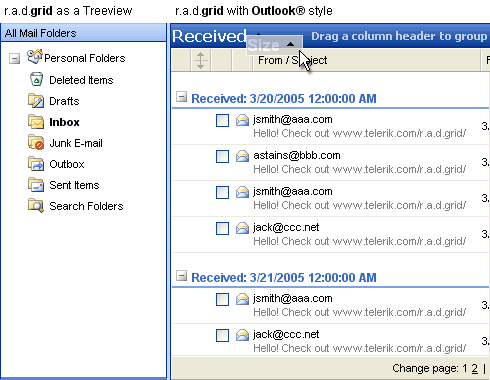This screenshot has width=490, height=380.
Task: Collapse the Received 3/21/2005 group
Action: coord(181,276)
